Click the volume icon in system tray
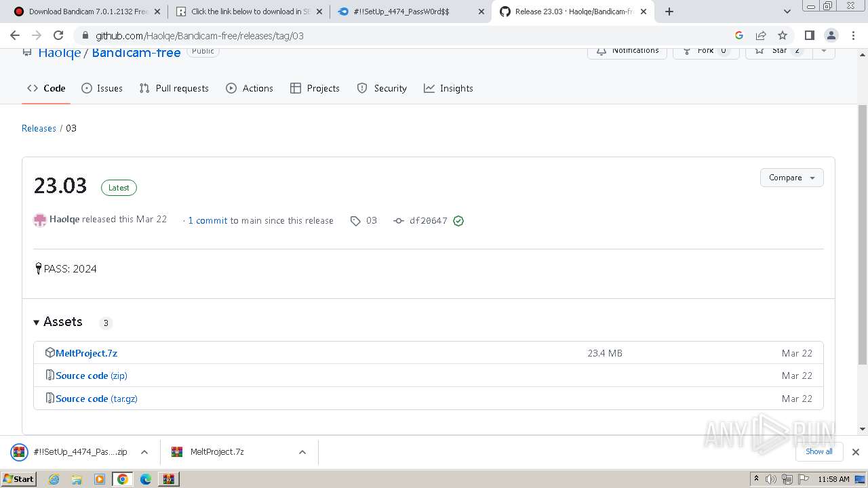868x488 pixels. 771,479
